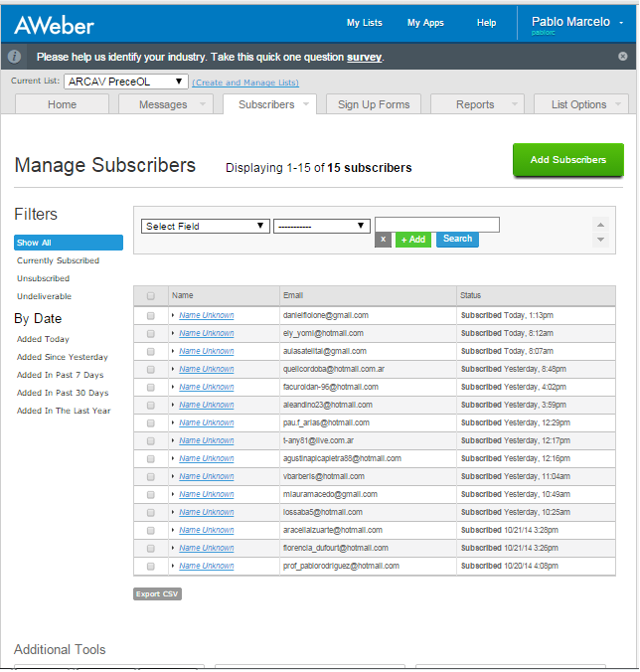The image size is (640, 672).
Task: Follow the survey link in the banner
Action: pyautogui.click(x=364, y=57)
